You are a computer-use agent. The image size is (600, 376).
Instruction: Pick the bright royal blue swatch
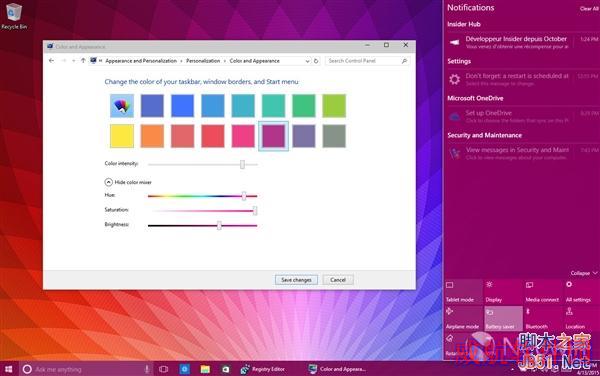tap(182, 106)
